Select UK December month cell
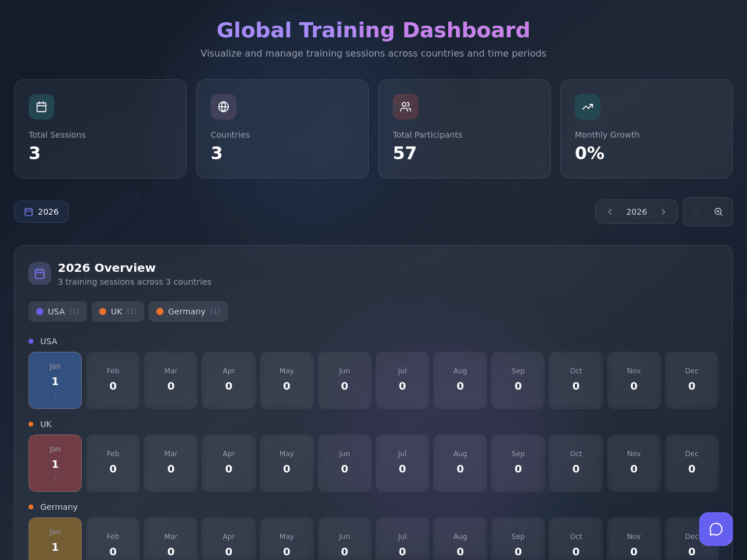The image size is (747, 560). [x=692, y=463]
